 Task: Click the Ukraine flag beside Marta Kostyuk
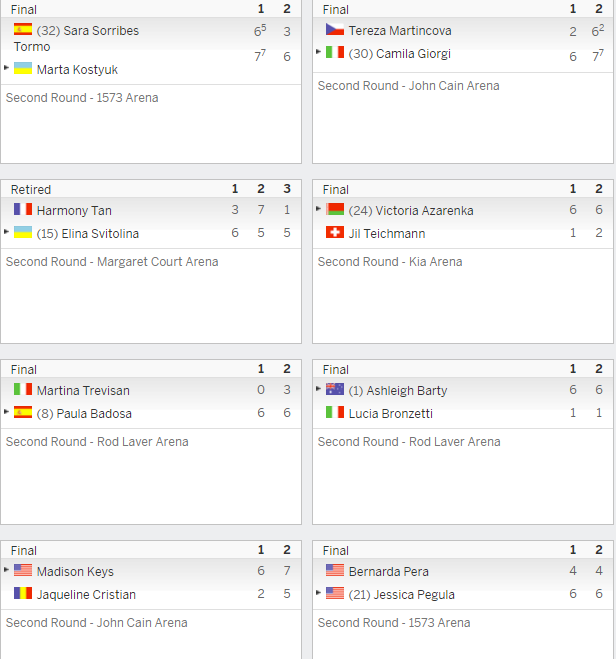coord(23,68)
